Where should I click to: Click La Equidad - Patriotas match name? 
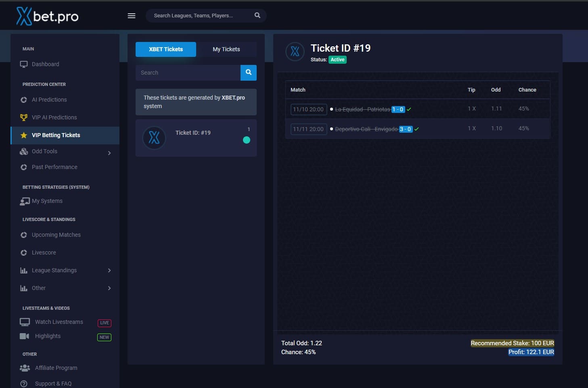(x=363, y=109)
